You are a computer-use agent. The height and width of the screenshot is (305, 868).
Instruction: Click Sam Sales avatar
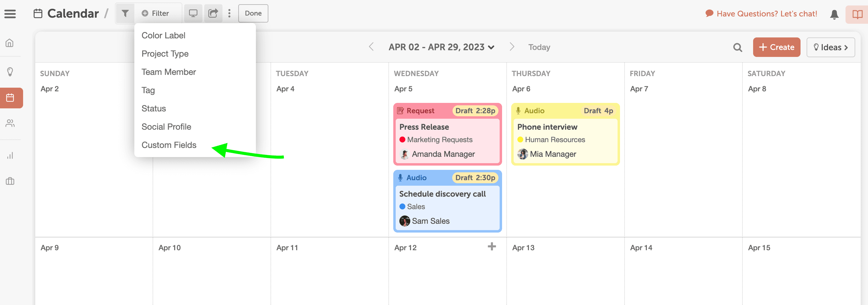(x=404, y=221)
